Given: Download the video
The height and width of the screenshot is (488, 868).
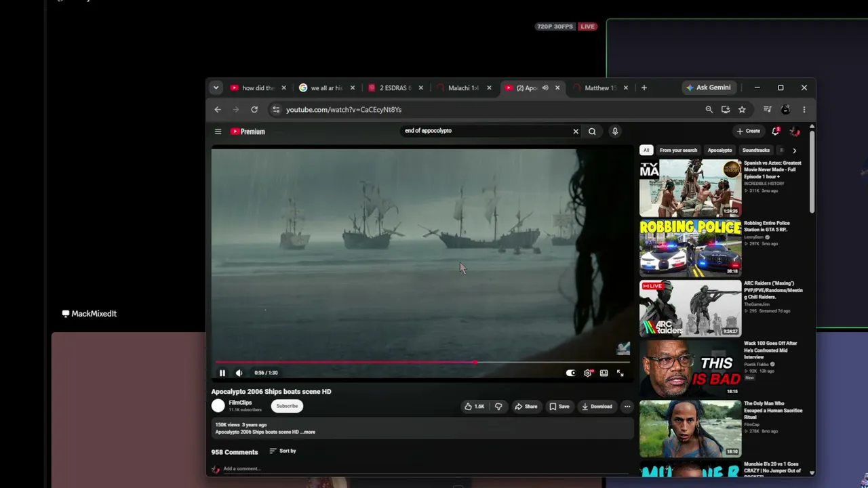Looking at the screenshot, I should pyautogui.click(x=597, y=407).
